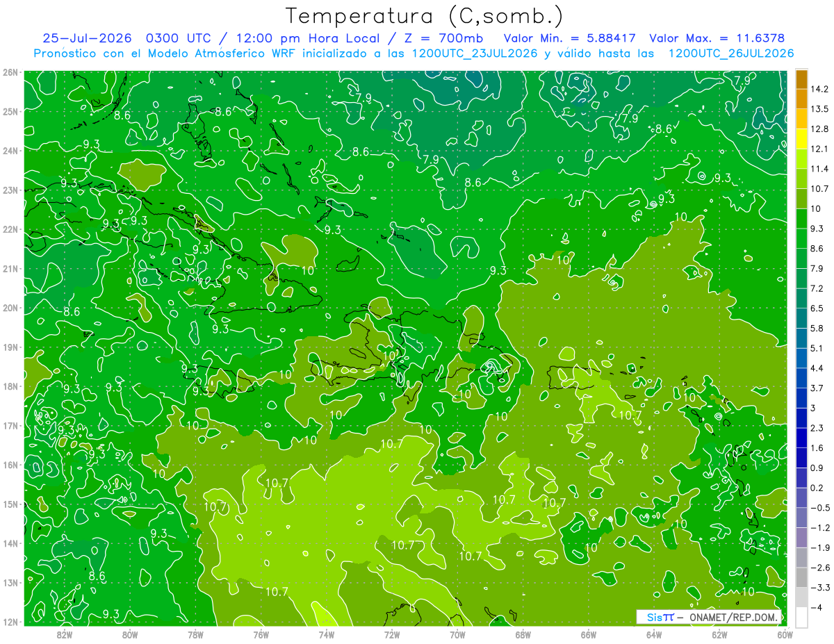Click the -0.5 color bar label
834x644 pixels.
820,508
